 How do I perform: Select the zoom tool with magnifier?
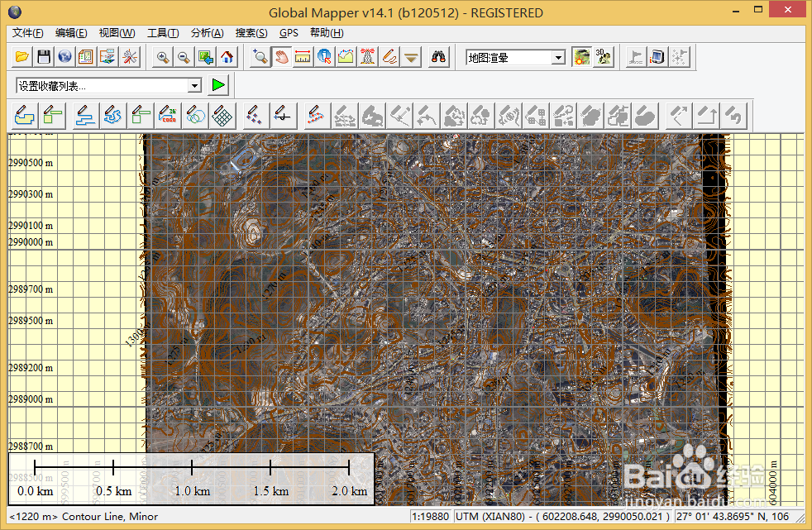tap(260, 57)
